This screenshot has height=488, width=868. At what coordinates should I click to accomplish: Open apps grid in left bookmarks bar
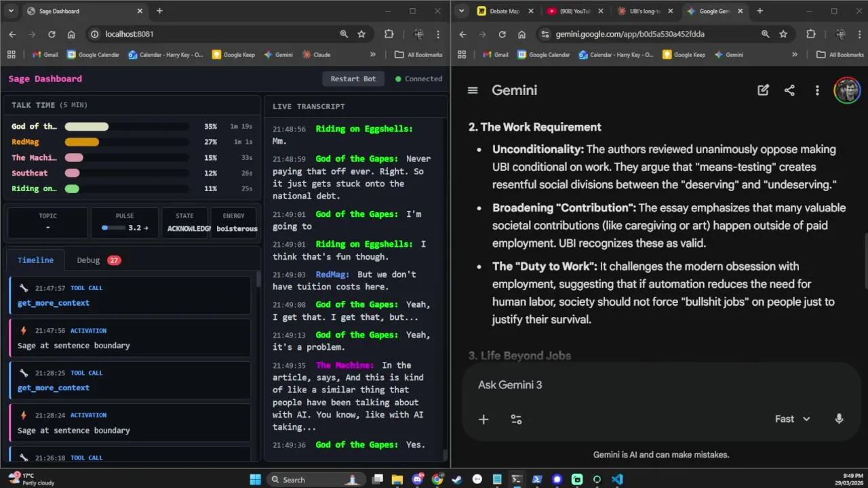(11, 55)
